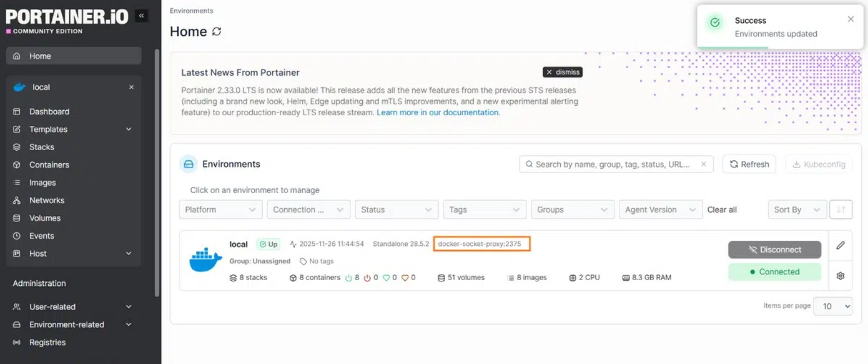The width and height of the screenshot is (868, 364).
Task: Open local environment settings gear icon
Action: point(840,276)
